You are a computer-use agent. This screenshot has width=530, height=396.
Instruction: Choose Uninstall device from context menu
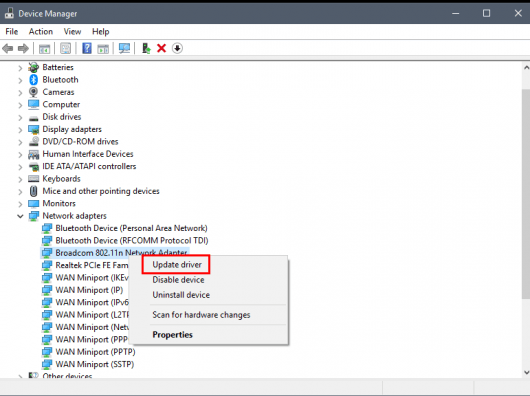tap(181, 295)
